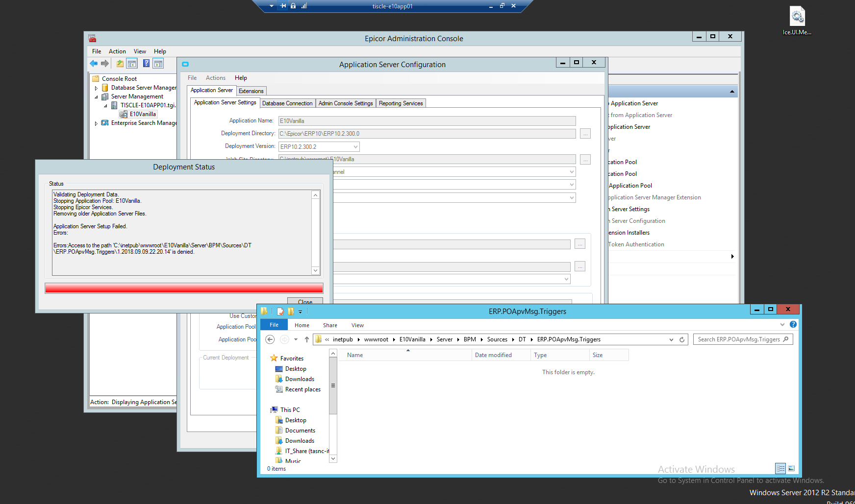Click browse button beside Deployment Directory
This screenshot has height=504, width=855.
[x=585, y=134]
